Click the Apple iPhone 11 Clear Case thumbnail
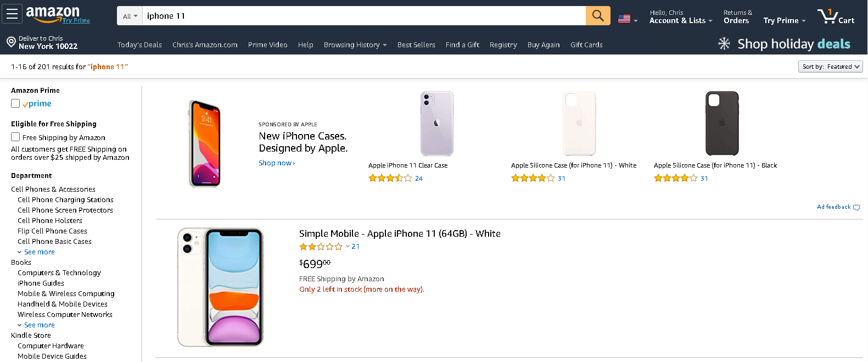The height and width of the screenshot is (362, 868). [436, 124]
